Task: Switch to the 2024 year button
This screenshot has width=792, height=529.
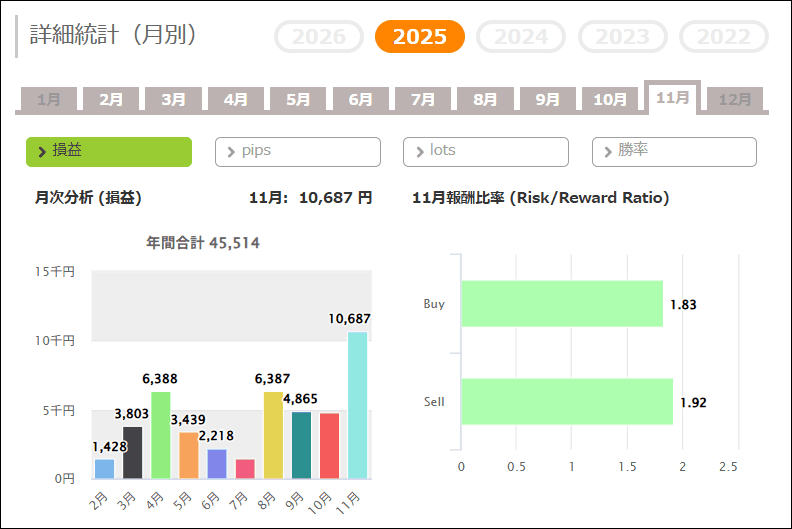Action: tap(521, 37)
